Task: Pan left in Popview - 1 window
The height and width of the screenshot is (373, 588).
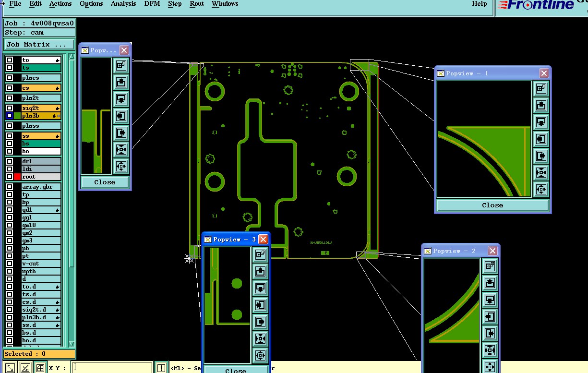Action: [541, 139]
